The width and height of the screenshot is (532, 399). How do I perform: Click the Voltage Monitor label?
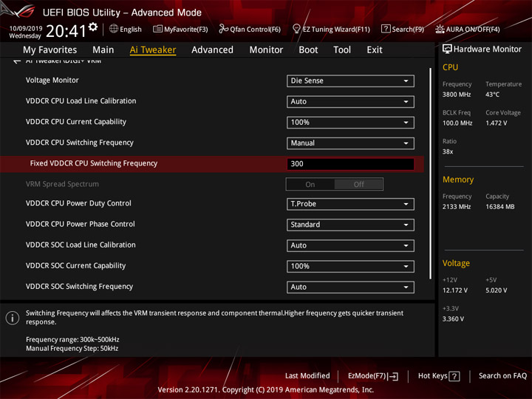tap(52, 81)
